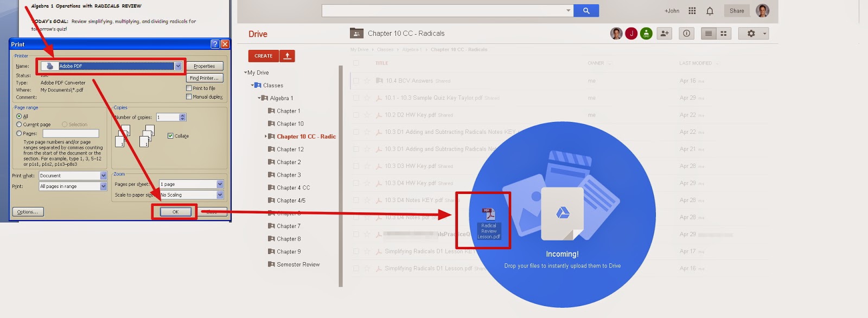Click the help question mark in Print dialog title bar
The width and height of the screenshot is (868, 318).
(215, 44)
